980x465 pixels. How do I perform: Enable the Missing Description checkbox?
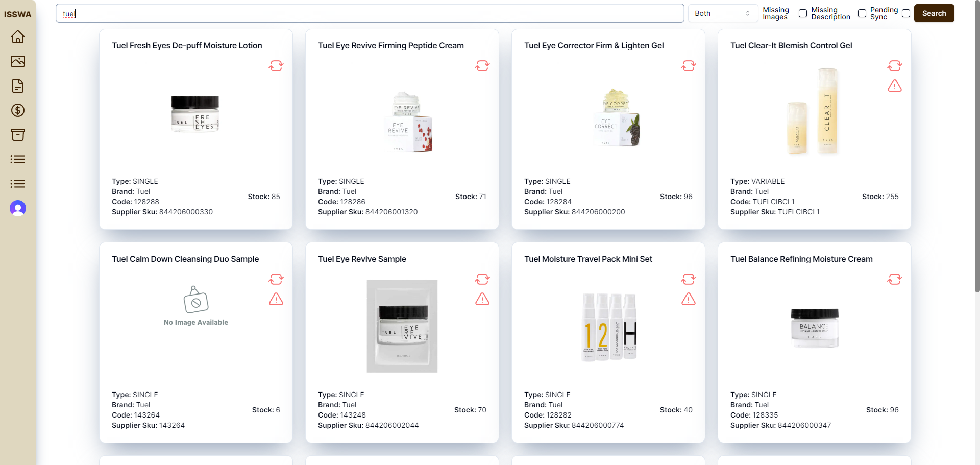(862, 13)
